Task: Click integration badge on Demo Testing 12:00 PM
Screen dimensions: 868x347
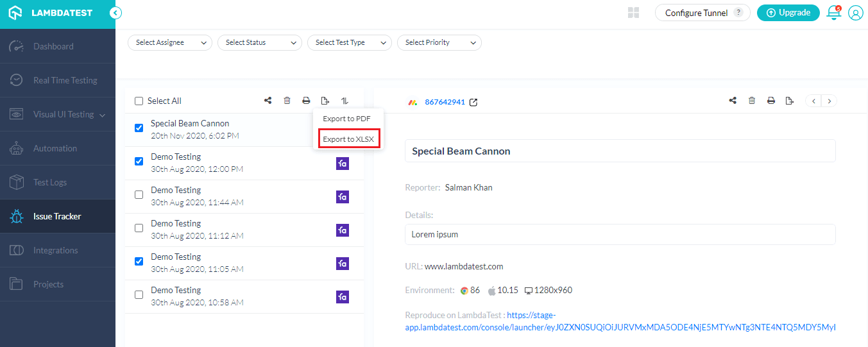Action: (x=343, y=164)
